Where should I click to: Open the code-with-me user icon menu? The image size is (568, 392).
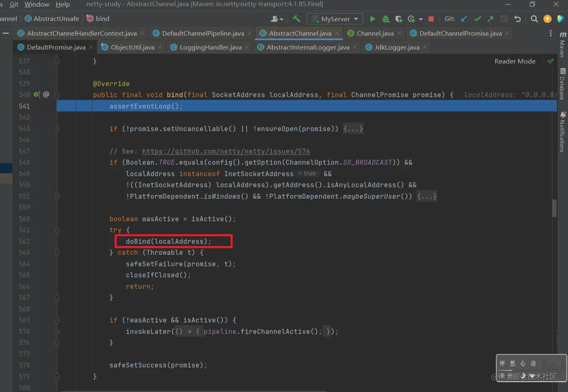point(277,19)
